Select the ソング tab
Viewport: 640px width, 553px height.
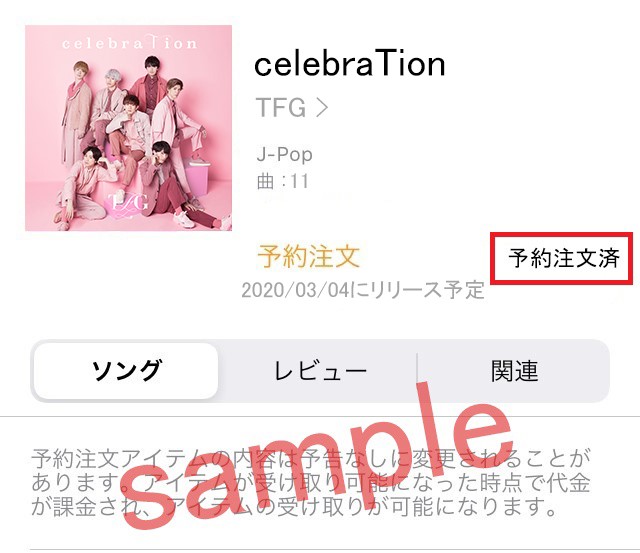click(x=126, y=371)
